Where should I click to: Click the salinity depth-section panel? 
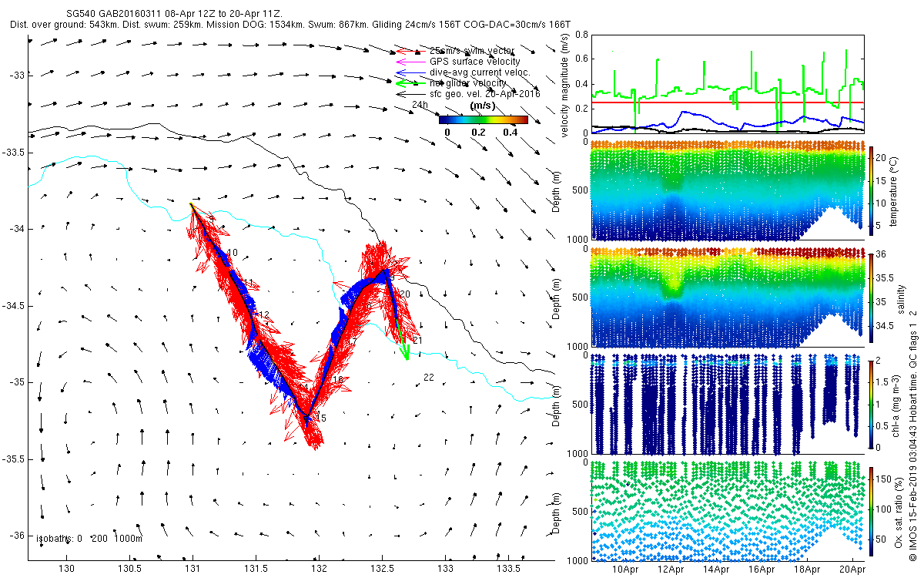(726, 296)
